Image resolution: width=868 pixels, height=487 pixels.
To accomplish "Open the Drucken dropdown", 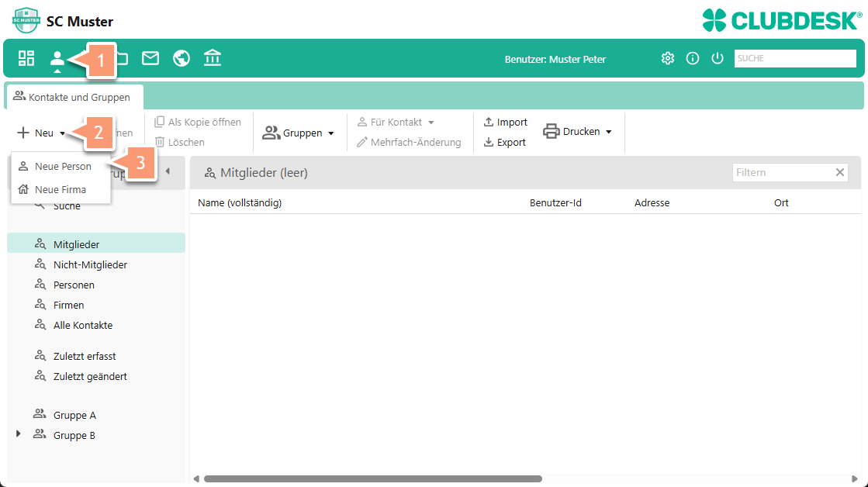I will (577, 132).
